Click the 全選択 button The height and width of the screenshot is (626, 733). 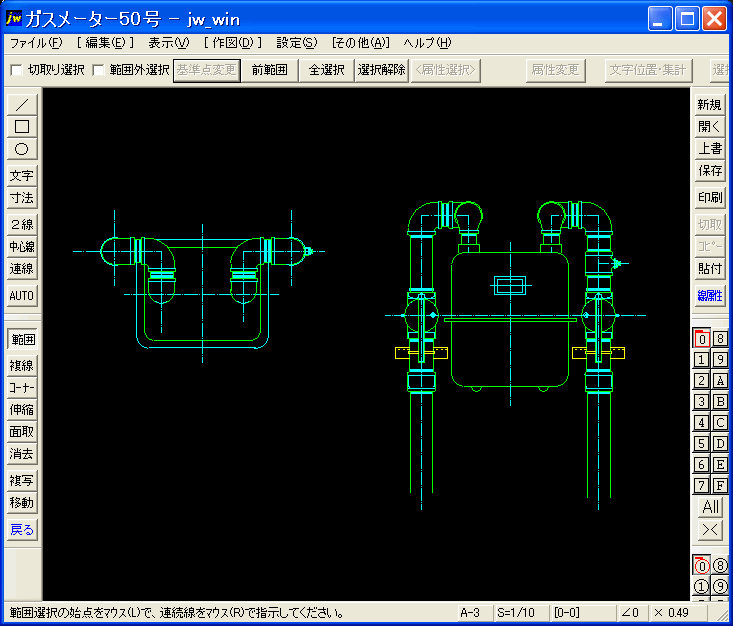tap(326, 70)
